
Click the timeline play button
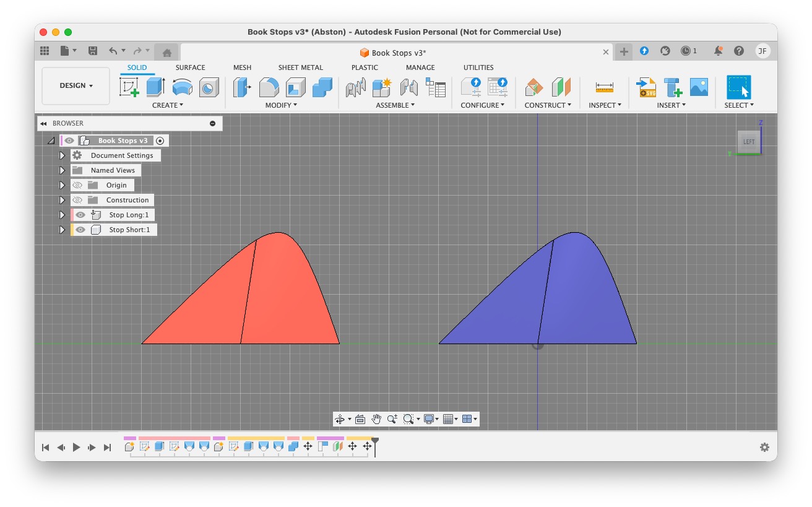tap(76, 447)
